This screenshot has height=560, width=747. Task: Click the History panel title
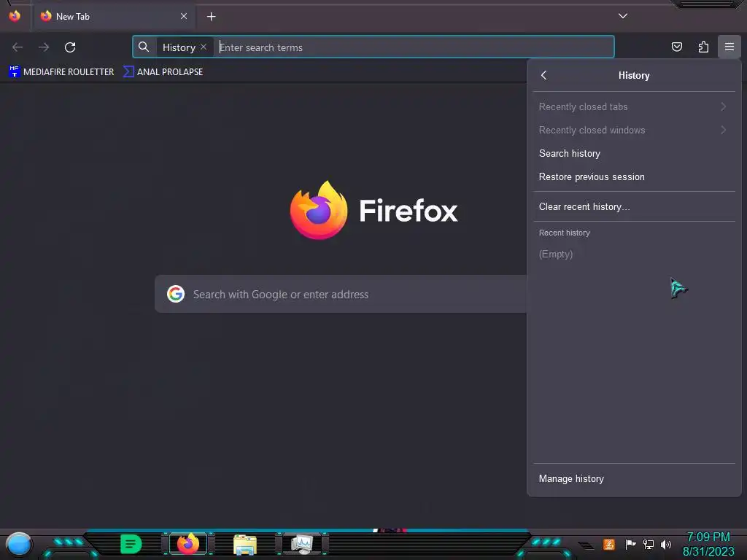coord(634,75)
